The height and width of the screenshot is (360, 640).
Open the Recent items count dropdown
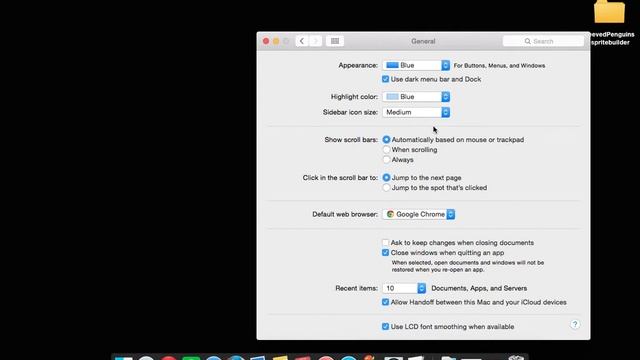404,288
